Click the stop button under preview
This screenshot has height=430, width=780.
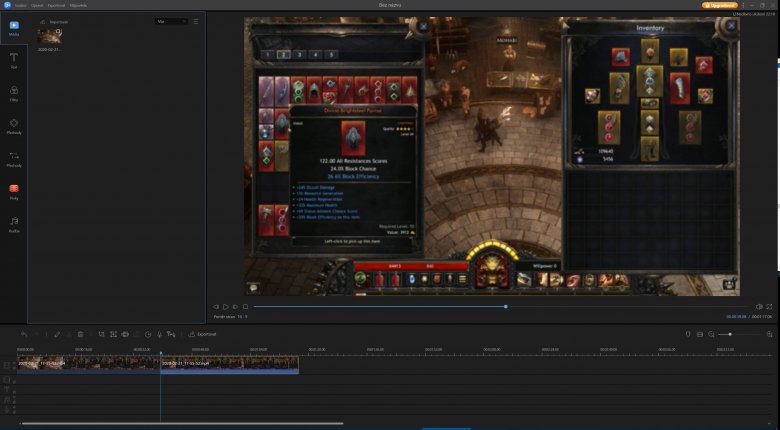[245, 307]
